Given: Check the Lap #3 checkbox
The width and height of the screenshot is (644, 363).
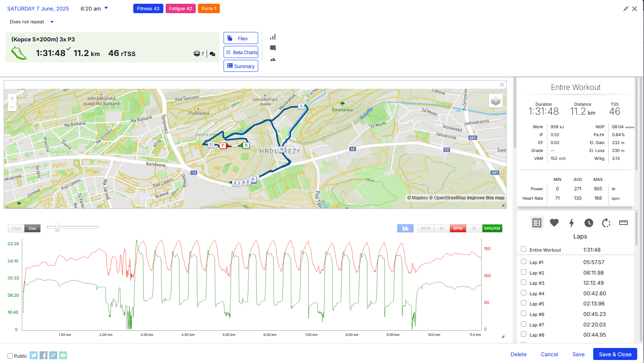Looking at the screenshot, I should 524,282.
